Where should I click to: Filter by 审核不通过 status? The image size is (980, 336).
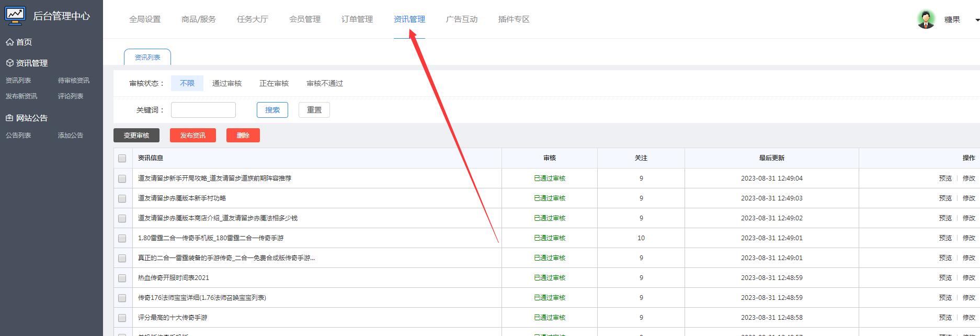(324, 83)
